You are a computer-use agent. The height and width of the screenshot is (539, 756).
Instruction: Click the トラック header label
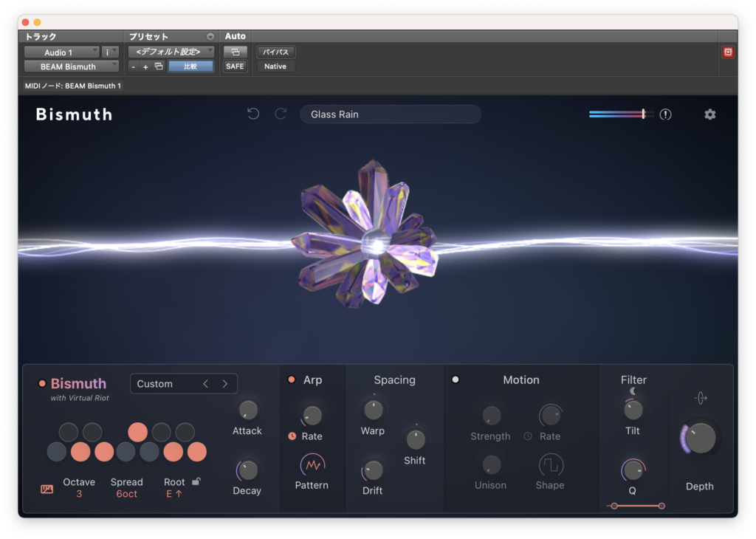tap(41, 37)
